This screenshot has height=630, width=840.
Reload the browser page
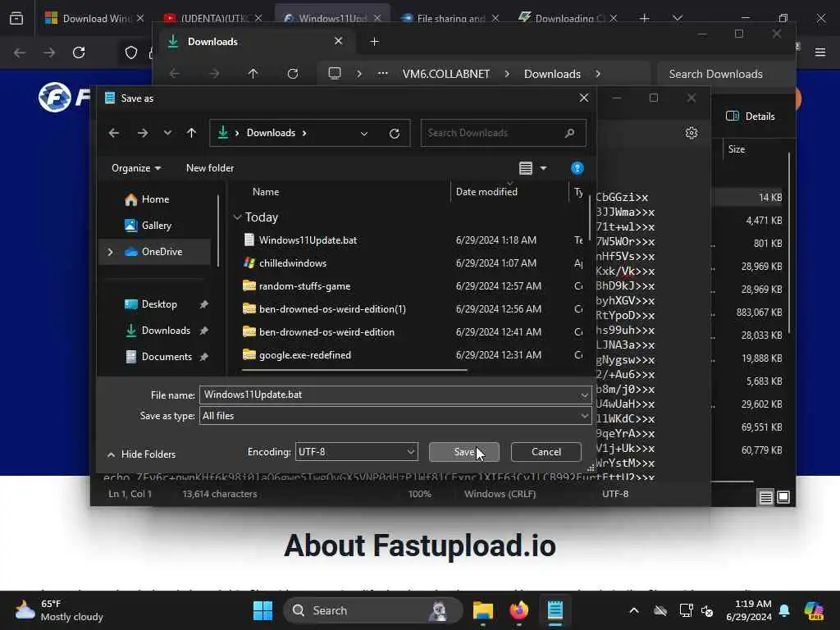click(x=79, y=52)
